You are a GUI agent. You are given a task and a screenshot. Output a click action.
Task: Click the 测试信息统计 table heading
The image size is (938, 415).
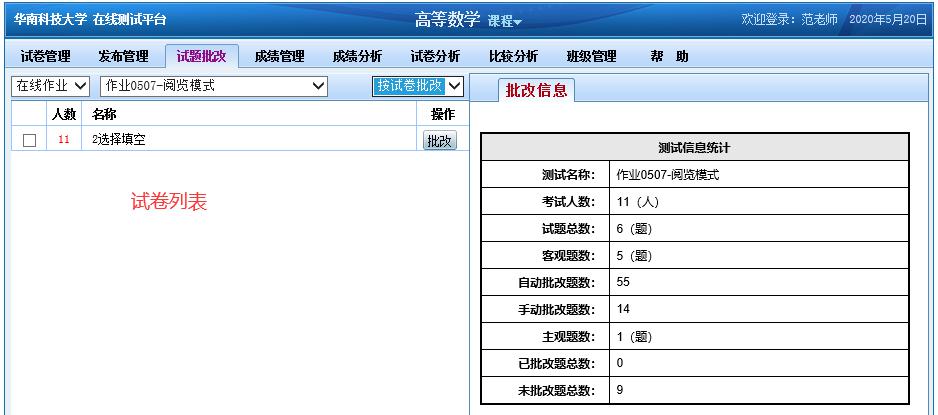694,148
